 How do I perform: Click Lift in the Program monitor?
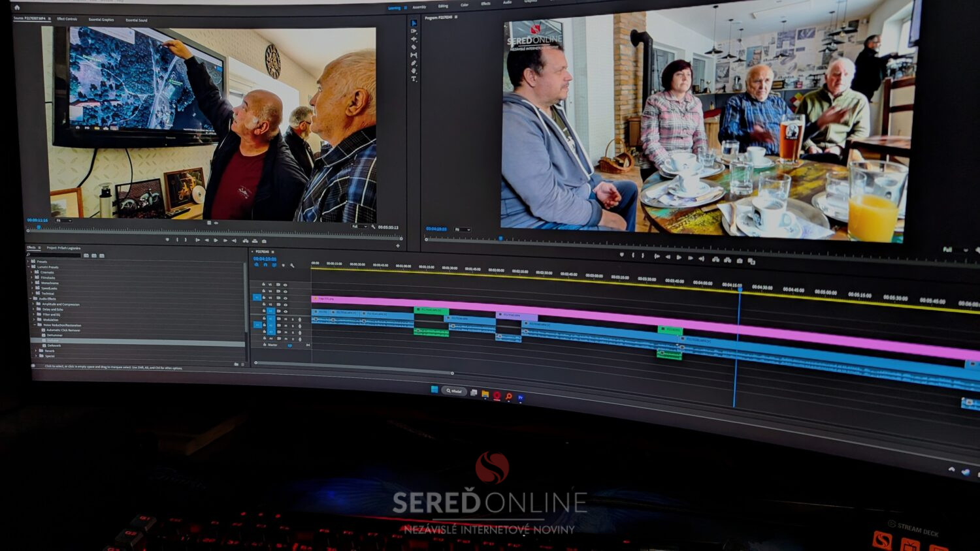715,259
